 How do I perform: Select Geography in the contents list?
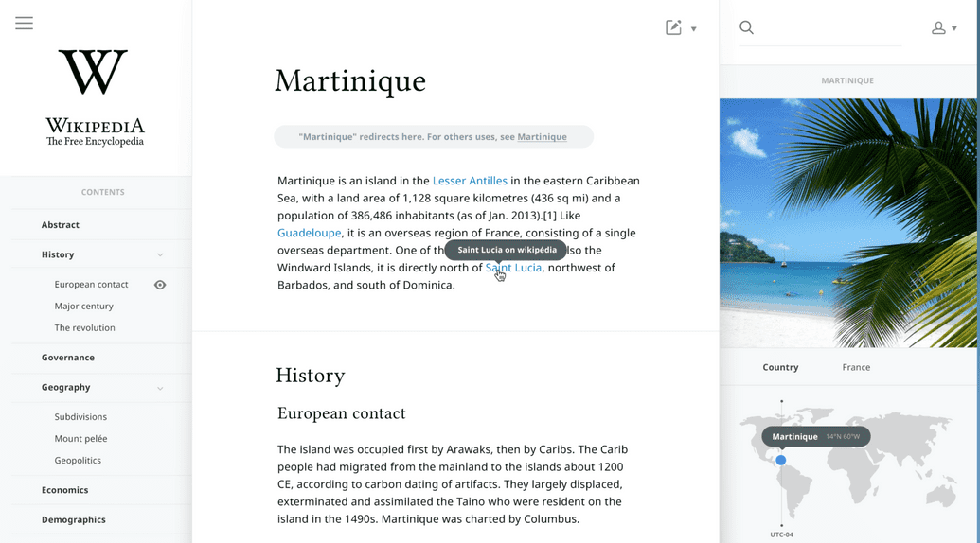[65, 387]
